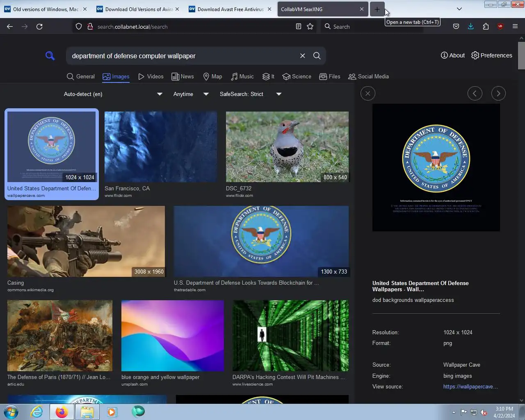Open the Files category
Viewport: 525px width, 420px height.
pyautogui.click(x=330, y=76)
